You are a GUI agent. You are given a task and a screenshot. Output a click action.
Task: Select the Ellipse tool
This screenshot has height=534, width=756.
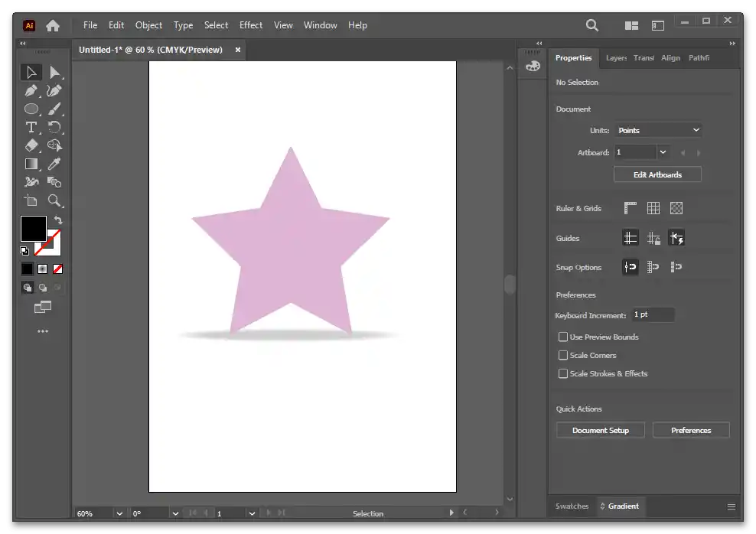click(x=31, y=109)
